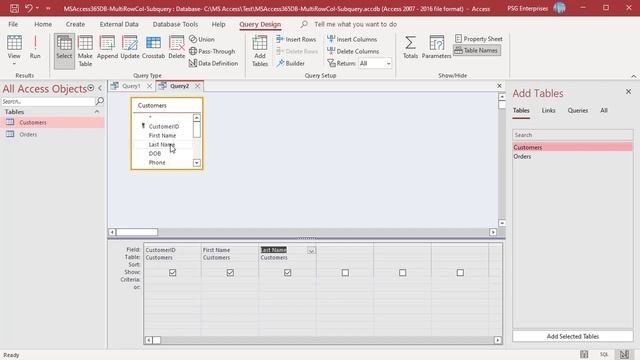Switch to Links tab in Add Tables

point(548,111)
